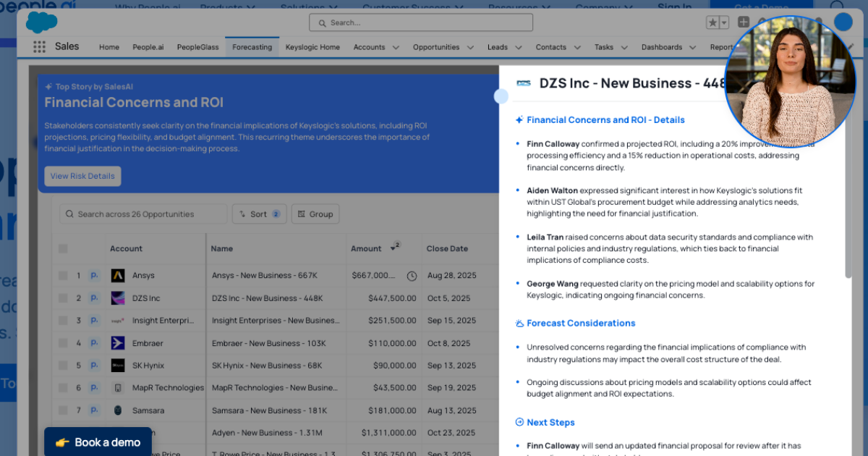Open the Home tab
Viewport: 868px width, 456px height.
point(109,47)
